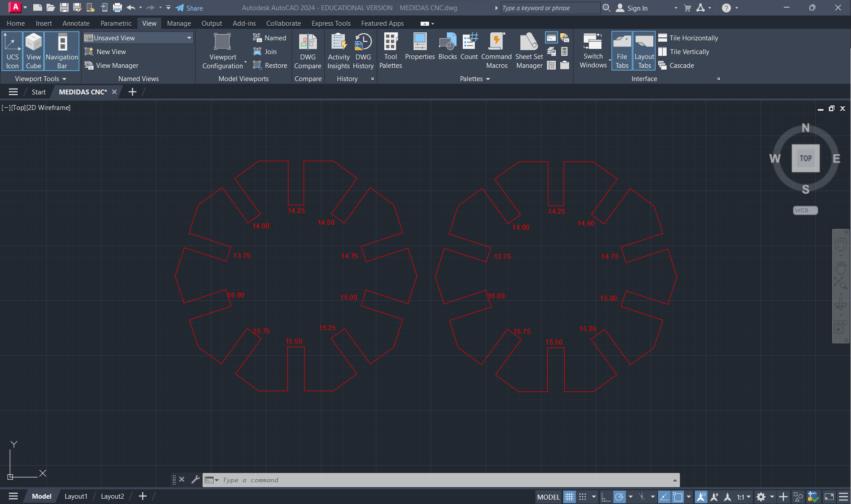Screen dimensions: 851x504
Task: Click the pan hand on navigation bar
Action: click(840, 267)
